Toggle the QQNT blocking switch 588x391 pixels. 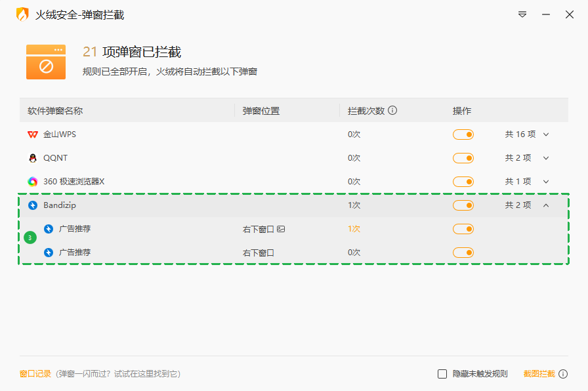pos(463,158)
